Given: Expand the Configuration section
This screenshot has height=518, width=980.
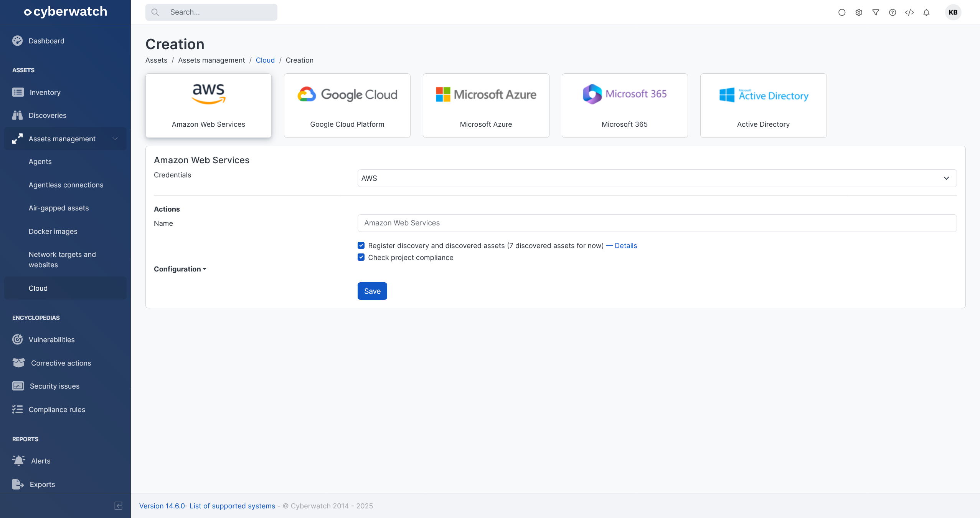Looking at the screenshot, I should [180, 269].
